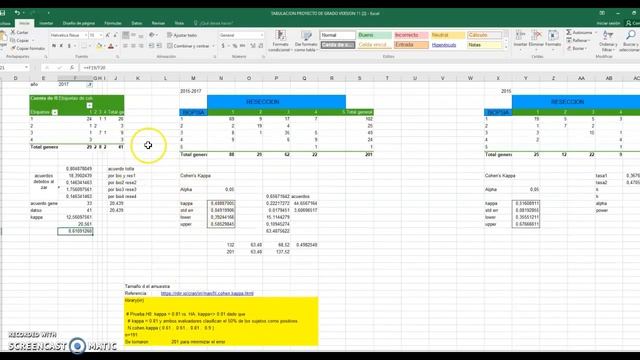640x360 pixels.
Task: Open the Vista tab
Action: [179, 24]
